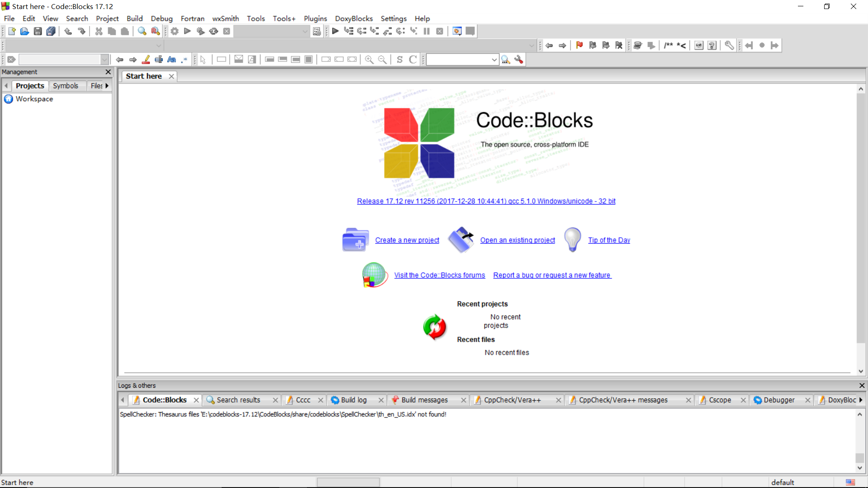Click the New file toolbar icon
The image size is (868, 488).
tap(12, 31)
